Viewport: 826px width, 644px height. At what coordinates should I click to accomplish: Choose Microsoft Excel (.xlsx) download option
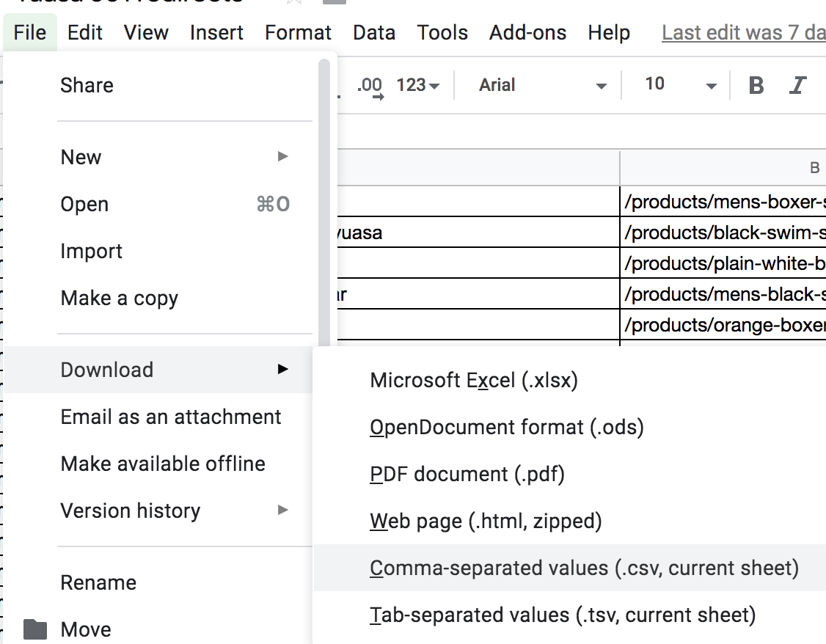pos(474,380)
